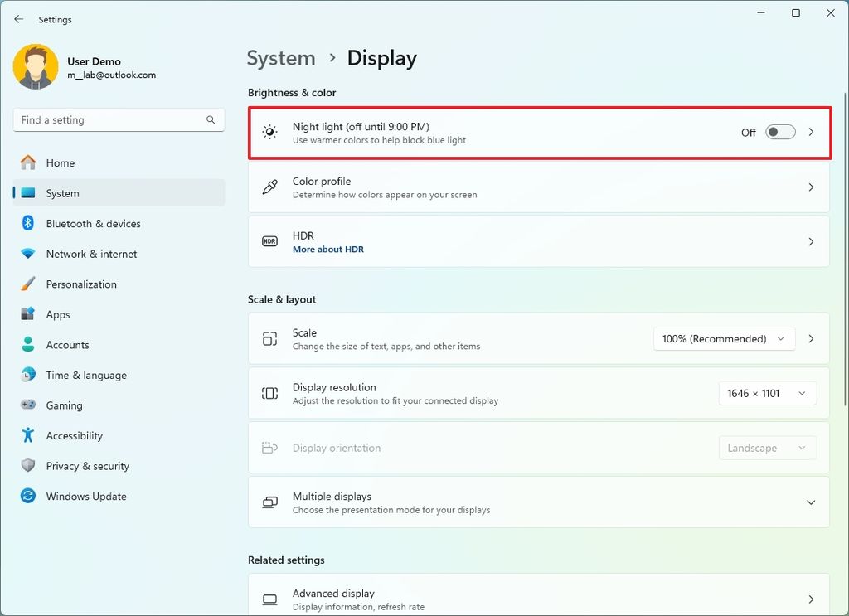Open Gaming settings category
The image size is (849, 616).
click(119, 405)
